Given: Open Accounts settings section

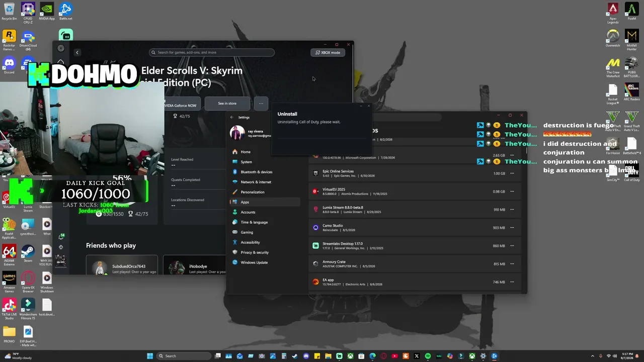Looking at the screenshot, I should (265, 212).
